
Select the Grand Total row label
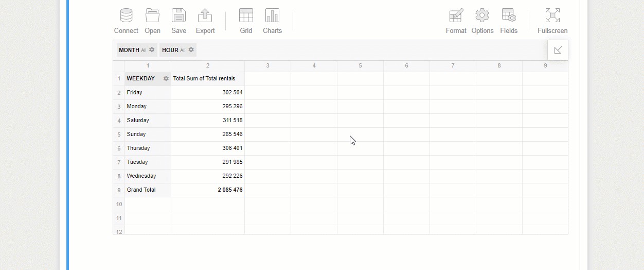click(x=148, y=190)
